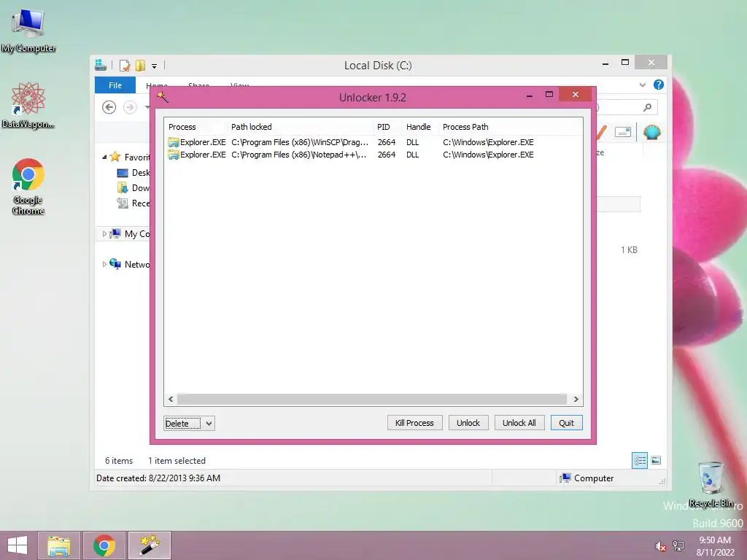This screenshot has width=747, height=560.
Task: Click the Kill Process button
Action: point(414,423)
